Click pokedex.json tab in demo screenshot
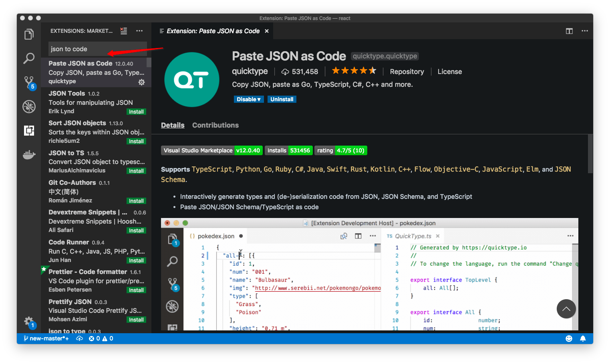Image resolution: width=610 pixels, height=364 pixels. [x=216, y=236]
